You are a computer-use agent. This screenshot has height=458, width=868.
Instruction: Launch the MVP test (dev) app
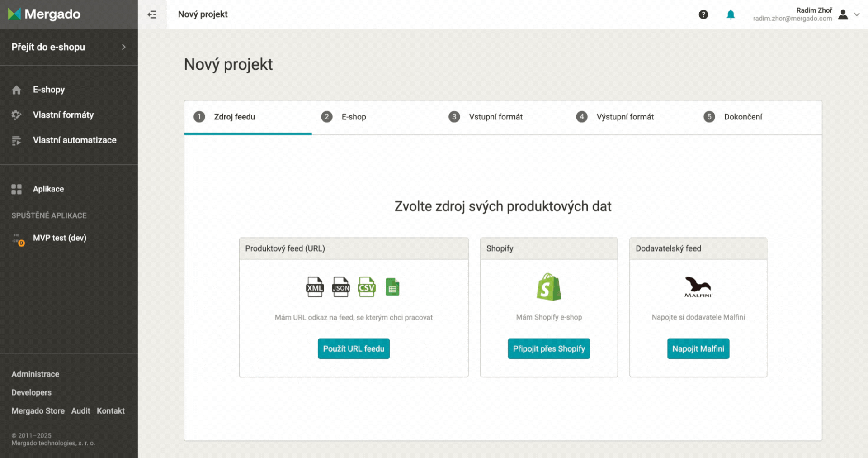[59, 238]
